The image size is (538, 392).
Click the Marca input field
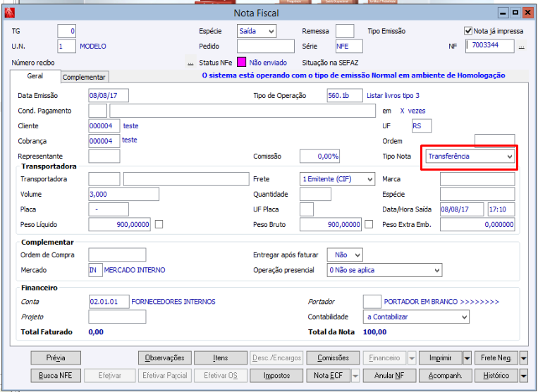(x=477, y=179)
